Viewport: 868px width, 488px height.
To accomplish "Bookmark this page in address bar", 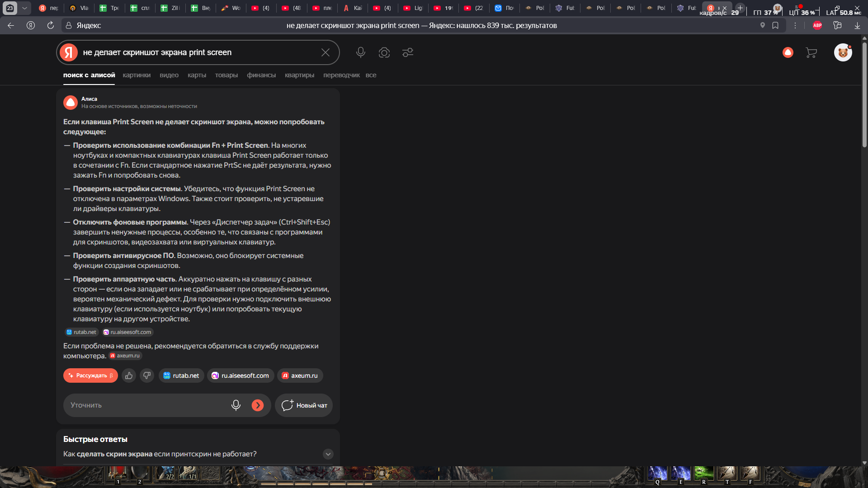I will [775, 25].
